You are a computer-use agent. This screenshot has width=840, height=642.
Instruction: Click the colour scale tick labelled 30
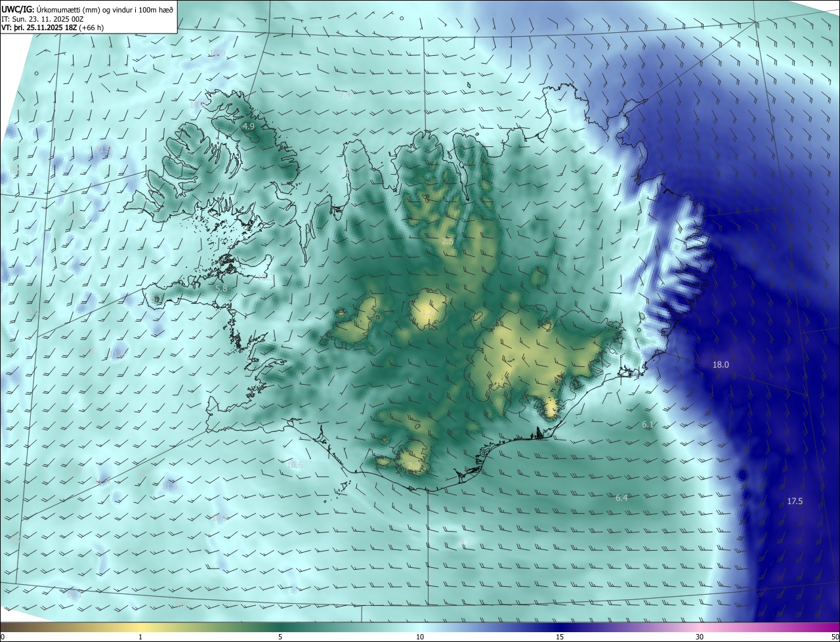(700, 637)
